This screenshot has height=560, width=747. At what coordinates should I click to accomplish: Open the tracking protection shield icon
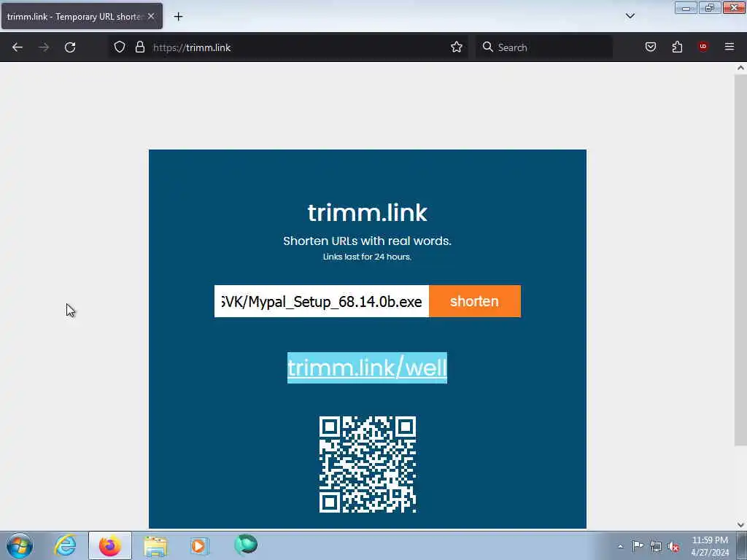120,47
